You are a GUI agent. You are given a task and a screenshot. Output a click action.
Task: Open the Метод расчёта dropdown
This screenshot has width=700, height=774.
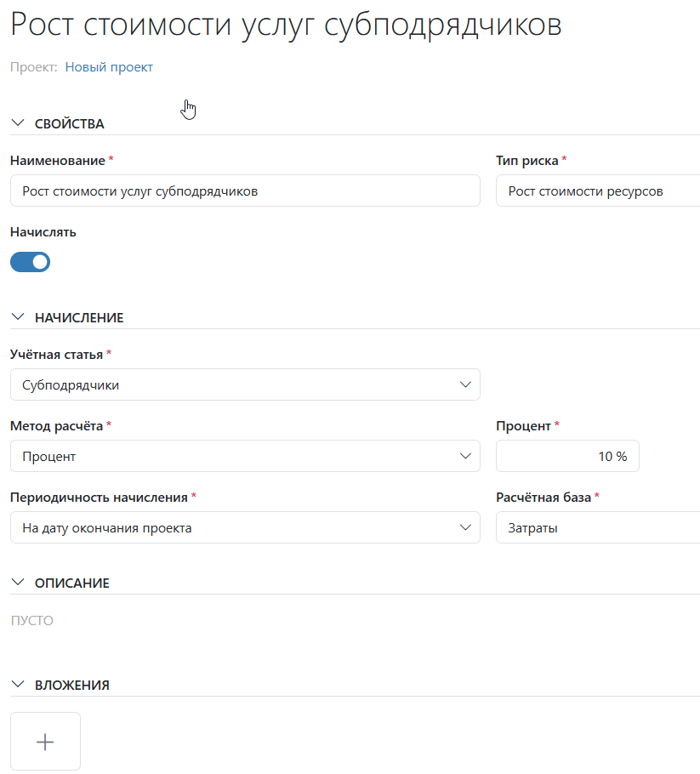[245, 456]
